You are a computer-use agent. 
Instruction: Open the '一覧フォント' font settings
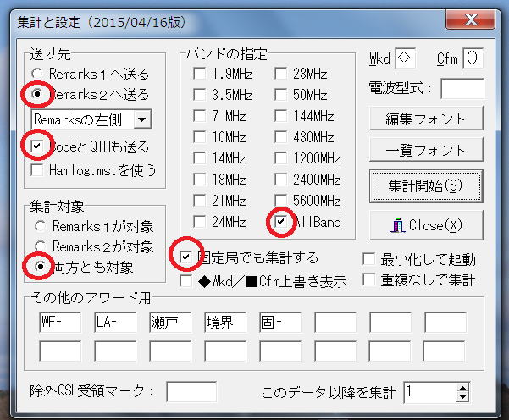pos(426,150)
